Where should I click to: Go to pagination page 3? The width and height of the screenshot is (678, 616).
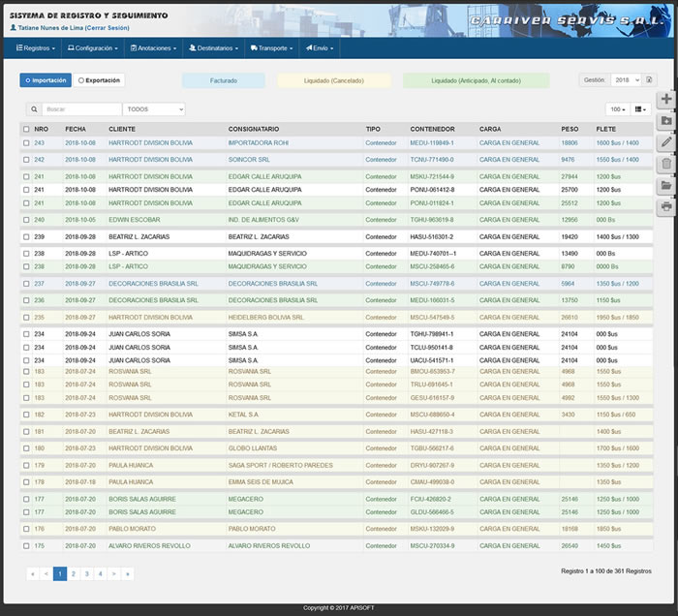point(87,573)
